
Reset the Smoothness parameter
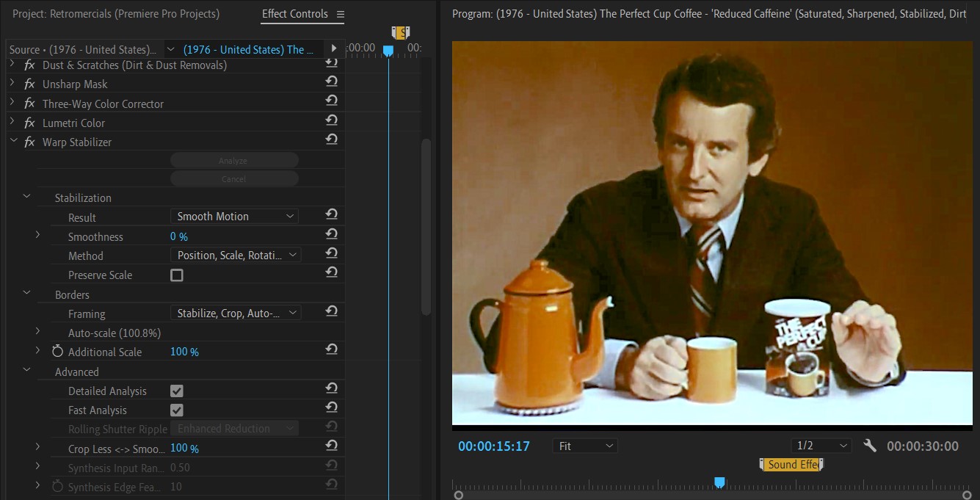pyautogui.click(x=332, y=233)
